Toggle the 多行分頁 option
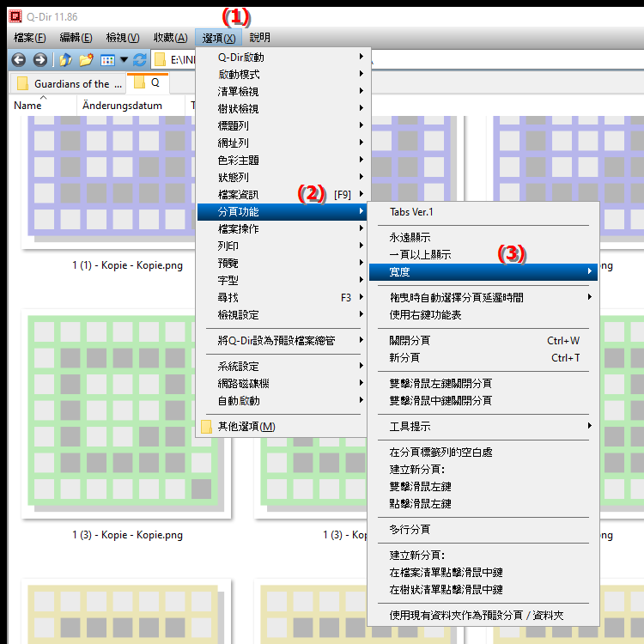644x644 pixels. (x=483, y=530)
